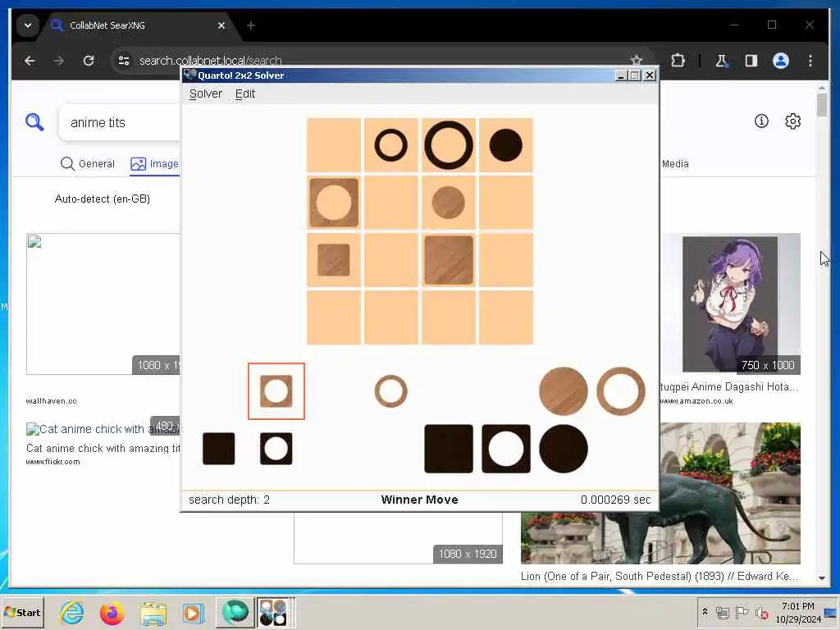Click small light solid circle on the board
Viewport: 840px width, 630px height.
(449, 203)
